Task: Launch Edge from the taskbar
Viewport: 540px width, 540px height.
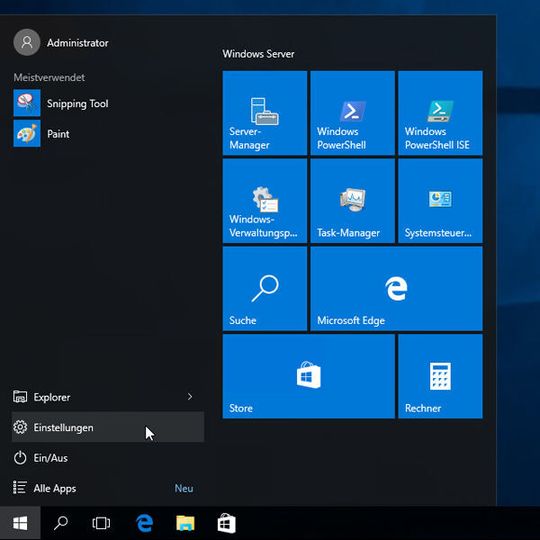Action: pos(145,523)
